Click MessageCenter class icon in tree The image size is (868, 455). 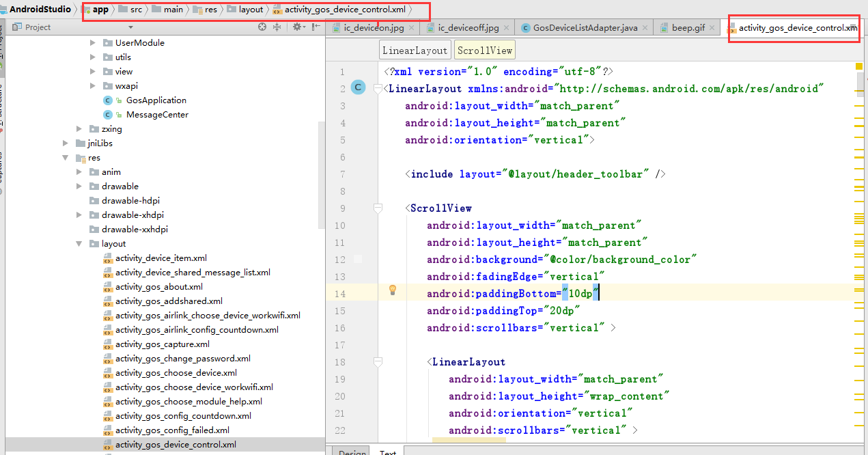pyautogui.click(x=108, y=115)
